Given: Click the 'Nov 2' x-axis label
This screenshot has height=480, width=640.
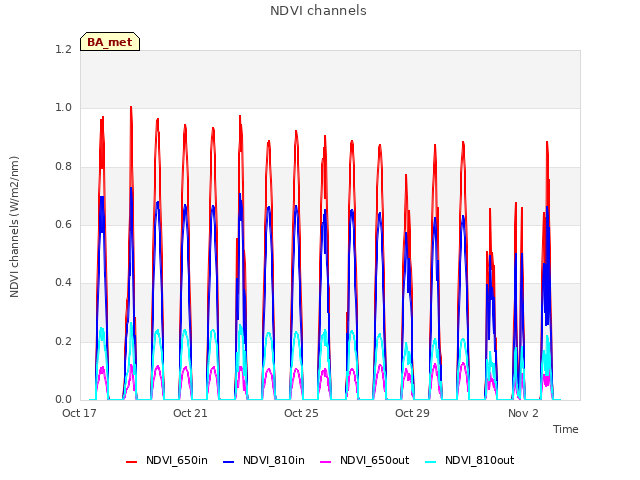Looking at the screenshot, I should coord(523,413).
